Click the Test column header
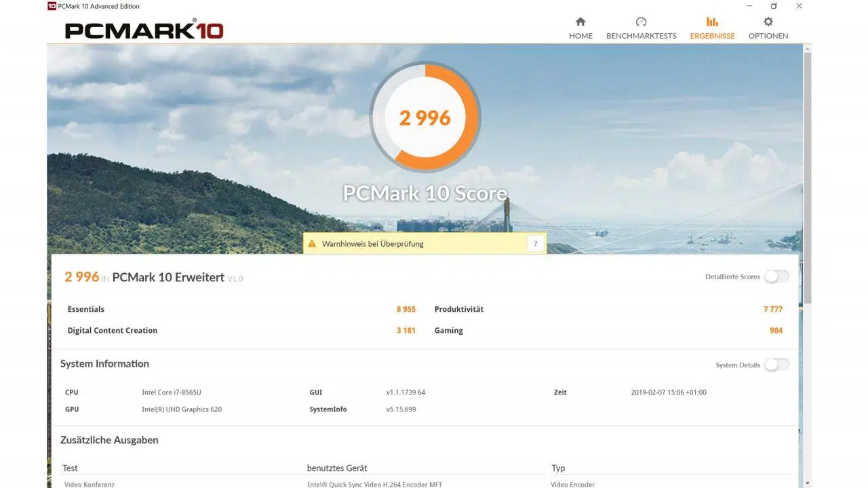The image size is (868, 488). click(x=70, y=468)
